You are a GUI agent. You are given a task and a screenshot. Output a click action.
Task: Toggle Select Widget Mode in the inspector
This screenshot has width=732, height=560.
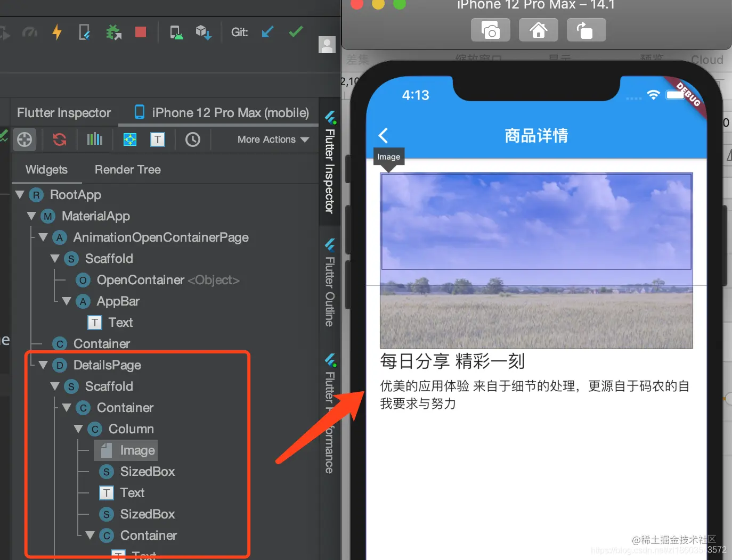[x=25, y=139]
